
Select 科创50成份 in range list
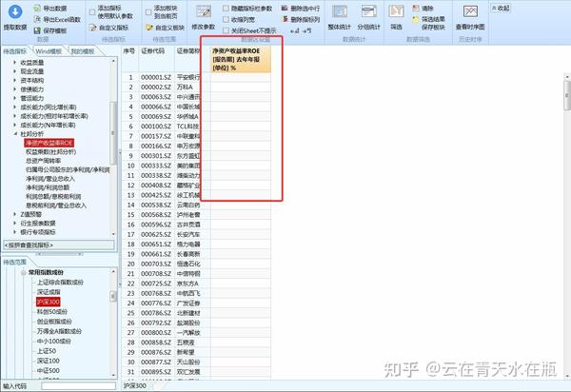pos(52,311)
